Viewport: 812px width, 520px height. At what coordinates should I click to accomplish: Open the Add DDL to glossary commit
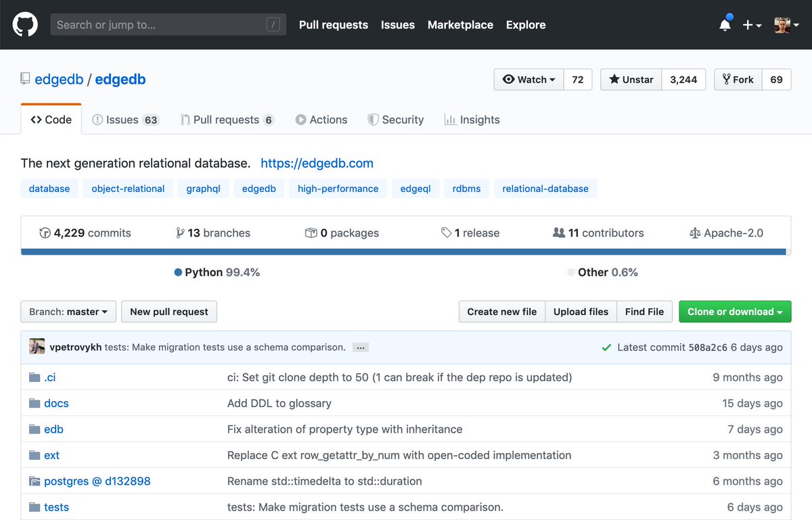[279, 403]
